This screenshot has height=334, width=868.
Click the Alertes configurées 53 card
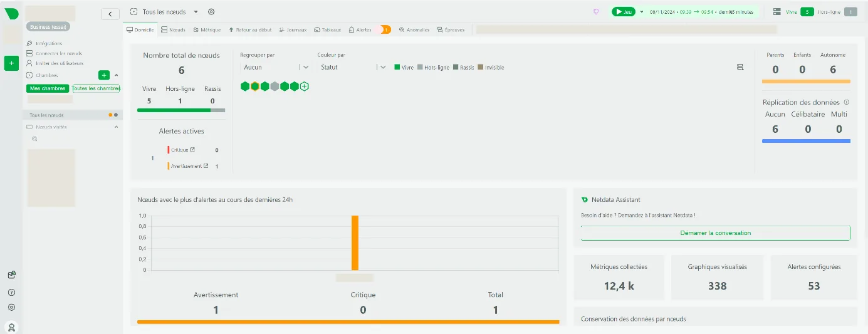(x=813, y=276)
